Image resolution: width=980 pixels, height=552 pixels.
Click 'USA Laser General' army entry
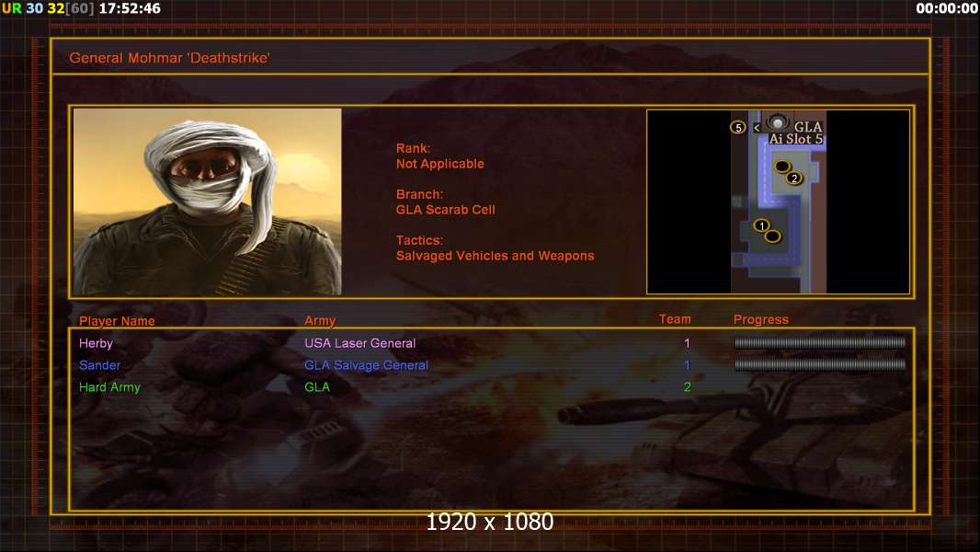click(360, 343)
